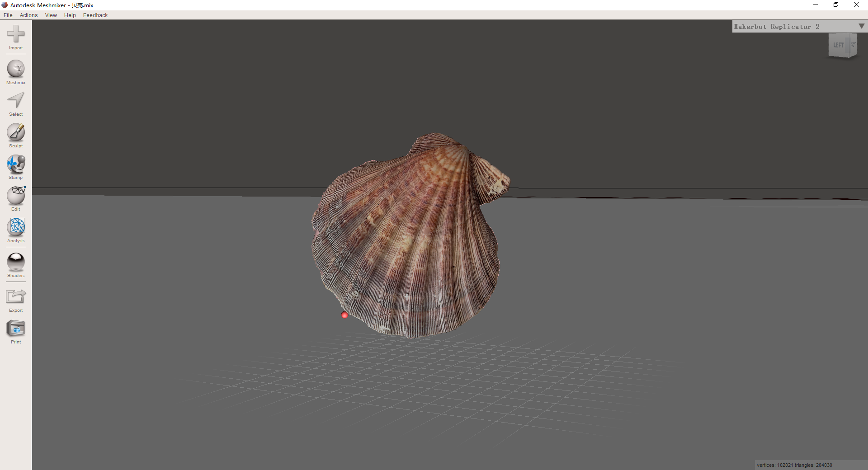The image size is (868, 470).
Task: Open the Import tool
Action: point(15,38)
